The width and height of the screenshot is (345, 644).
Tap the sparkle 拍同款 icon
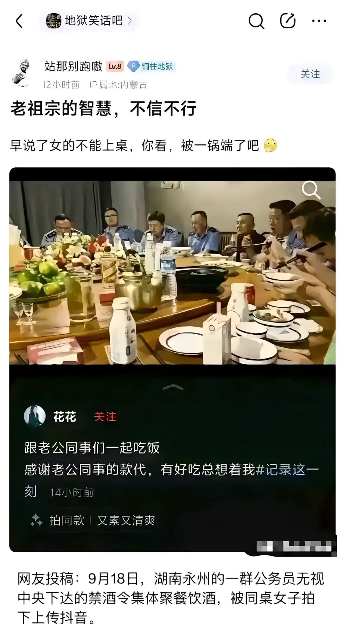pos(36,520)
